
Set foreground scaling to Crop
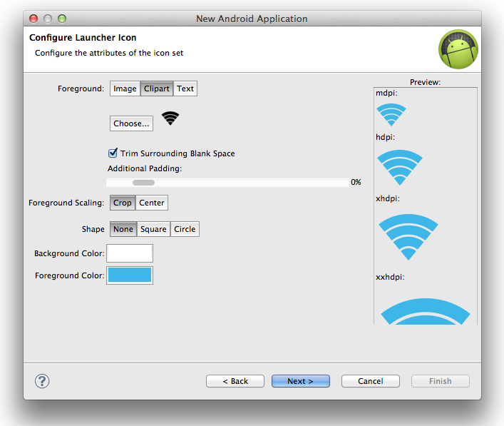[123, 203]
